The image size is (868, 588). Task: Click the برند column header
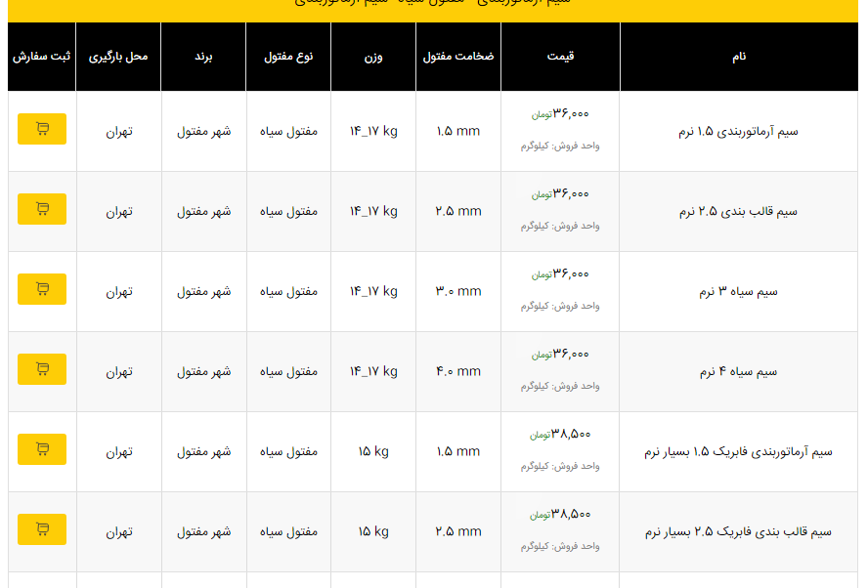(203, 57)
